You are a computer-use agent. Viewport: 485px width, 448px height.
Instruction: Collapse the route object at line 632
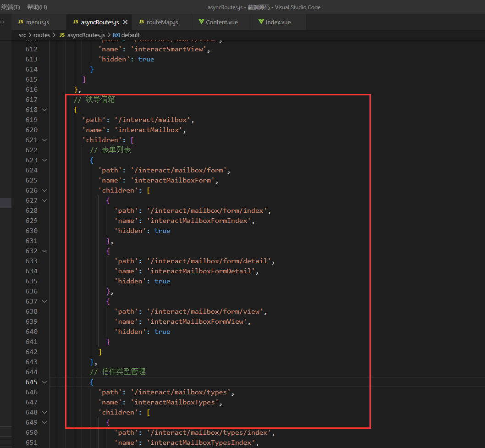coord(44,251)
